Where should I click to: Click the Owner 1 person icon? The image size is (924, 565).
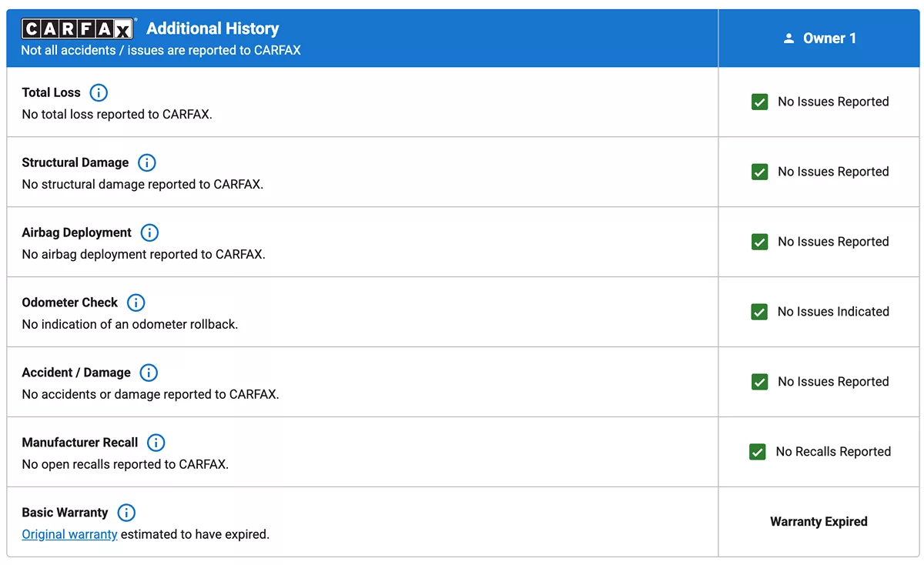point(788,38)
